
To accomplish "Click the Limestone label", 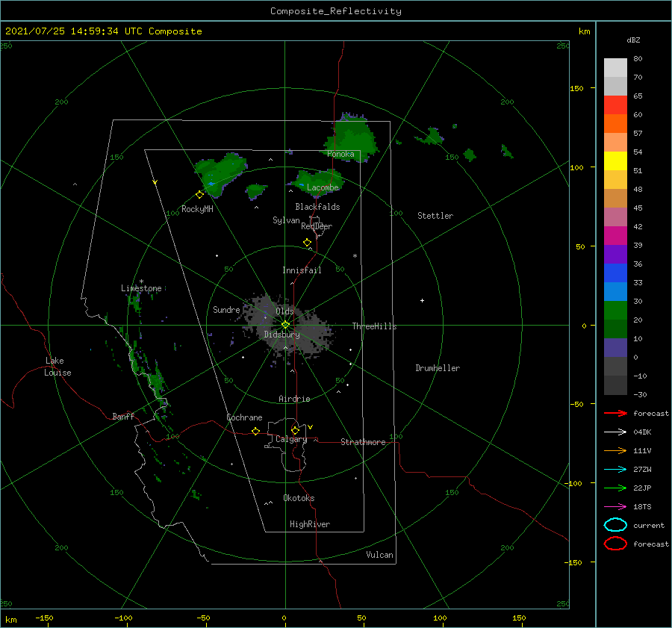I will pyautogui.click(x=141, y=288).
